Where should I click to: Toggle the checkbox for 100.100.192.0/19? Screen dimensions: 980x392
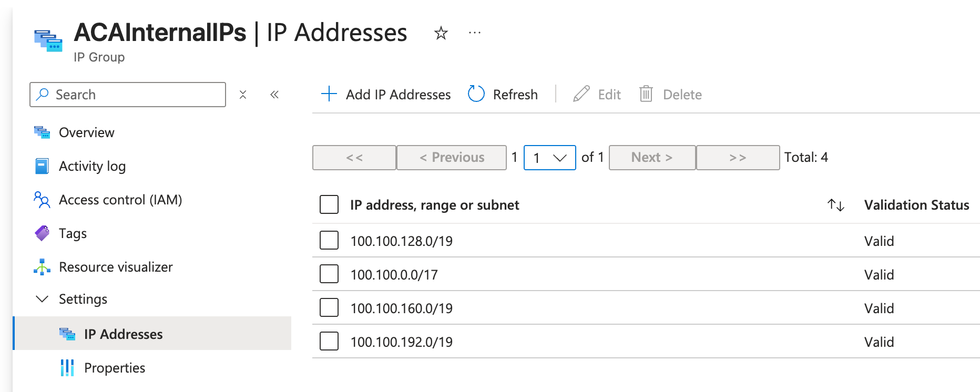[329, 342]
